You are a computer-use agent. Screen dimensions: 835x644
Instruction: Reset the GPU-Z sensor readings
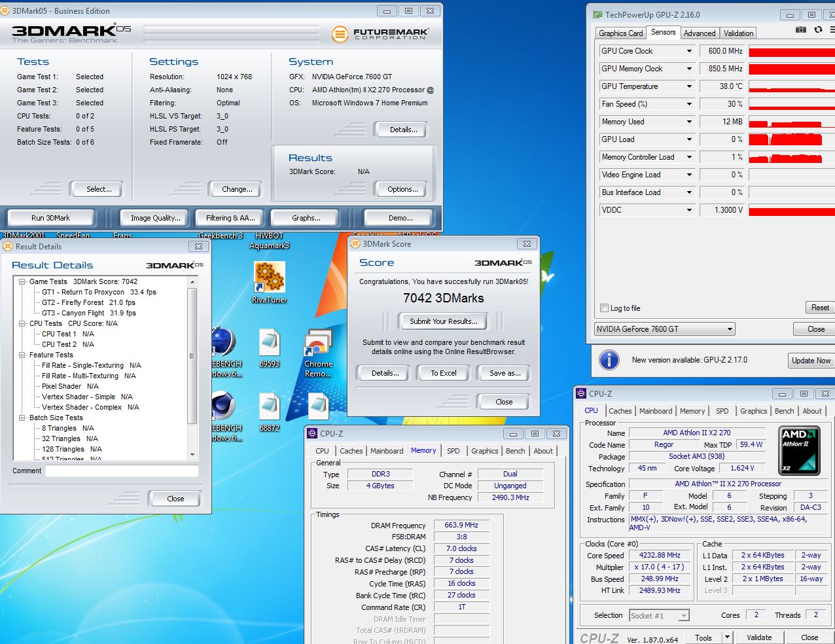click(x=819, y=308)
